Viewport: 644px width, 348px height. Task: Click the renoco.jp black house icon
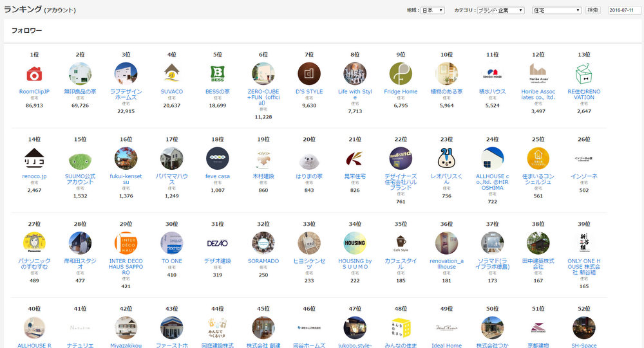35,158
